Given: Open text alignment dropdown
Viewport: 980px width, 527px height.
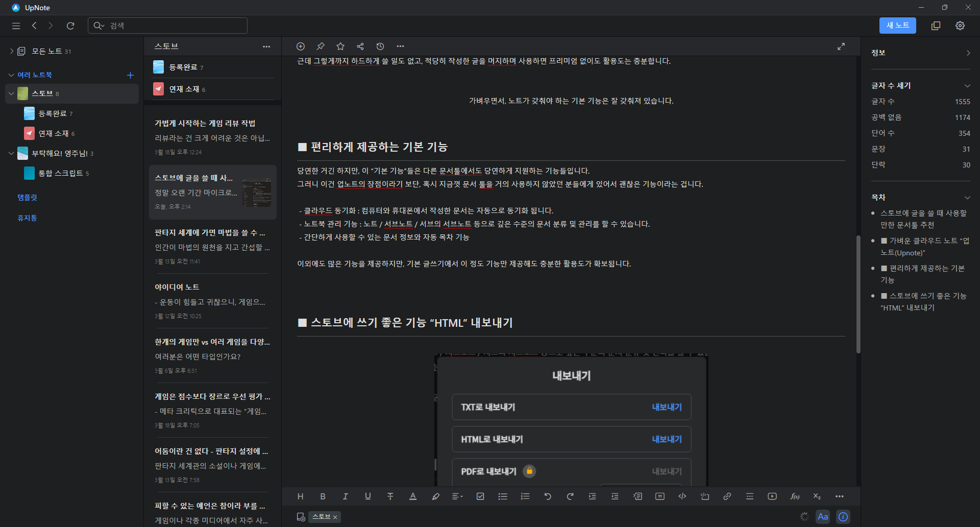Looking at the screenshot, I should [x=458, y=496].
